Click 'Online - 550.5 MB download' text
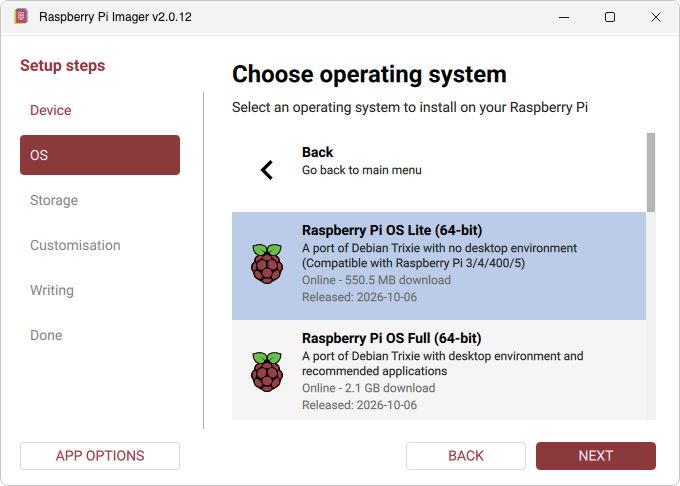 click(376, 280)
